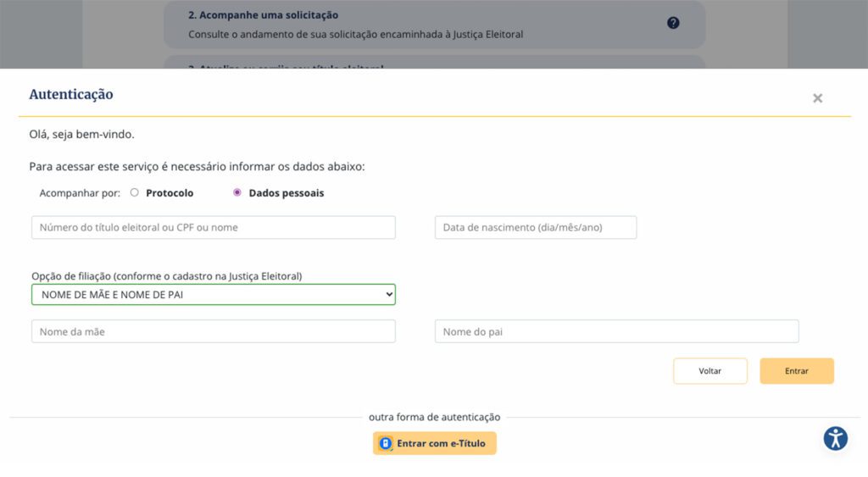Click the 'Autenticação' dialog title
This screenshot has height=477, width=868.
tap(71, 95)
